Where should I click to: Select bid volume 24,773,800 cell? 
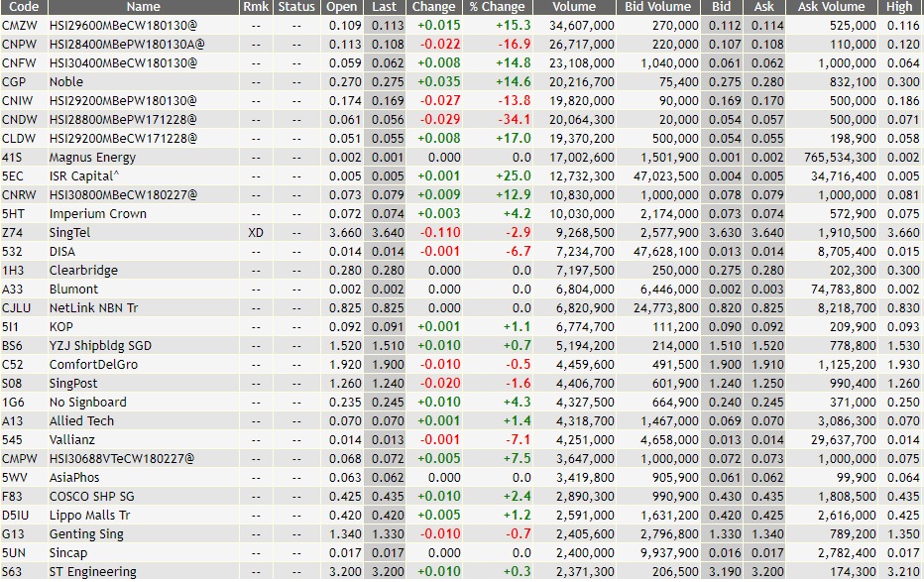[x=666, y=308]
